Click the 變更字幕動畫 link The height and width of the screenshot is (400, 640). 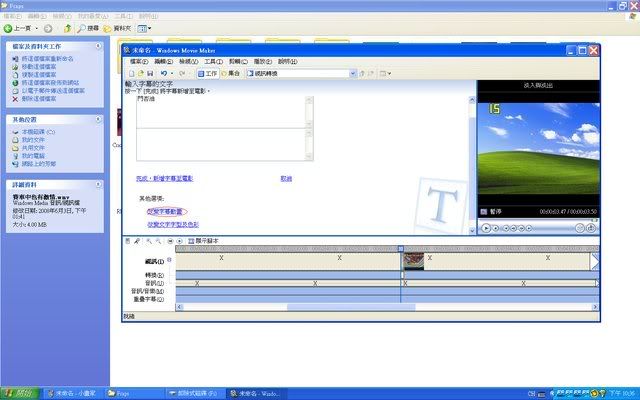(166, 211)
